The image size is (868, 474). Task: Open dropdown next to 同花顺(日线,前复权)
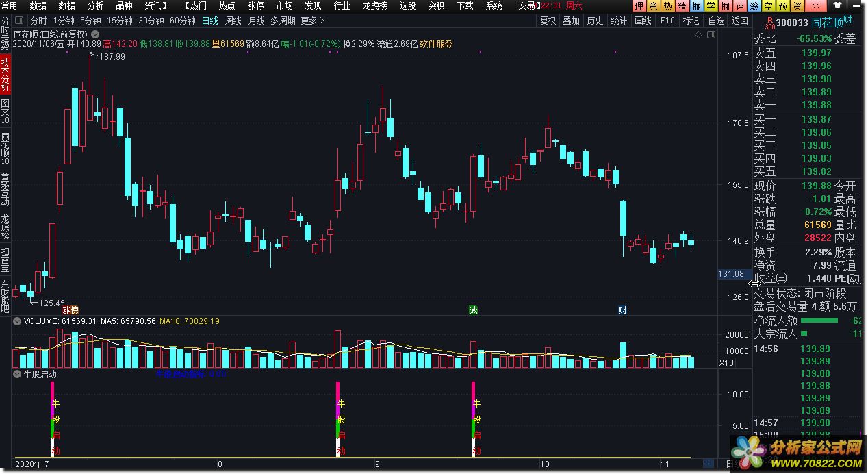pos(94,34)
